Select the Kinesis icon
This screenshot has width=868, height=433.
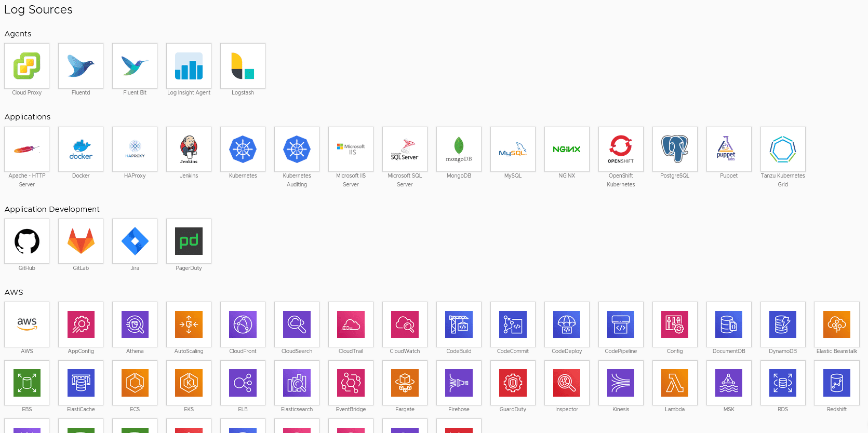point(621,383)
